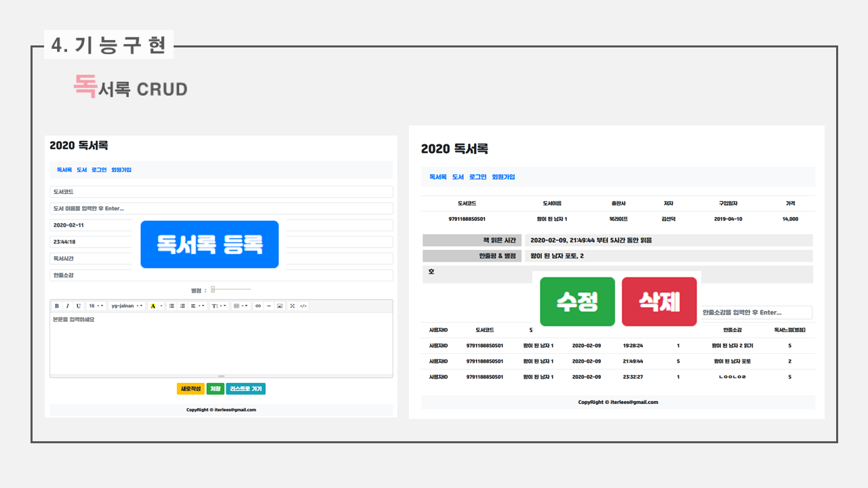The image size is (868, 488).
Task: Click the 별점 rating slider handle
Action: click(x=213, y=289)
